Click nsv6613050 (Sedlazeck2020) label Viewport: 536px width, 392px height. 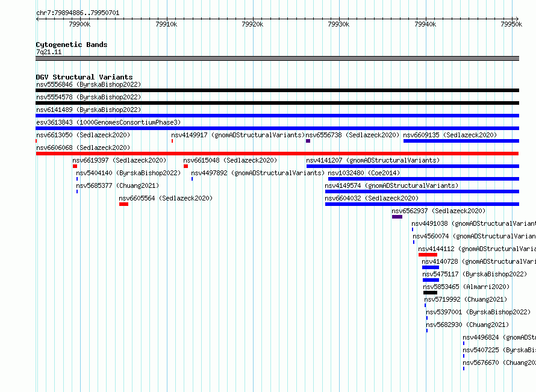(83, 135)
